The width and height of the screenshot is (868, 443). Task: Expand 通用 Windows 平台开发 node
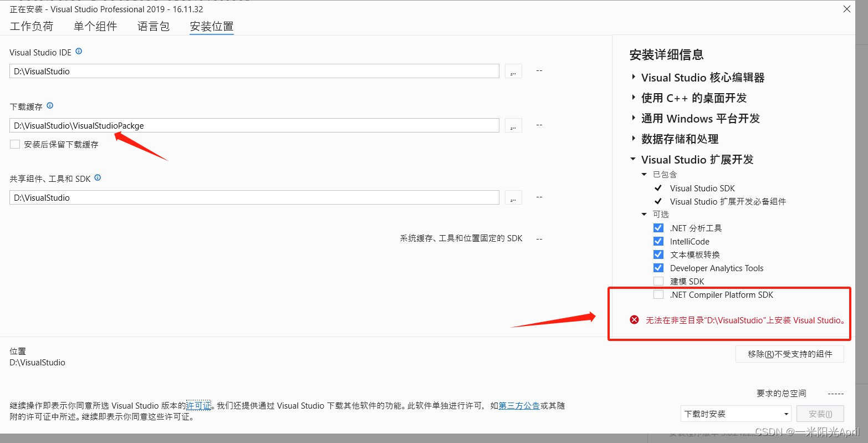[x=634, y=118]
